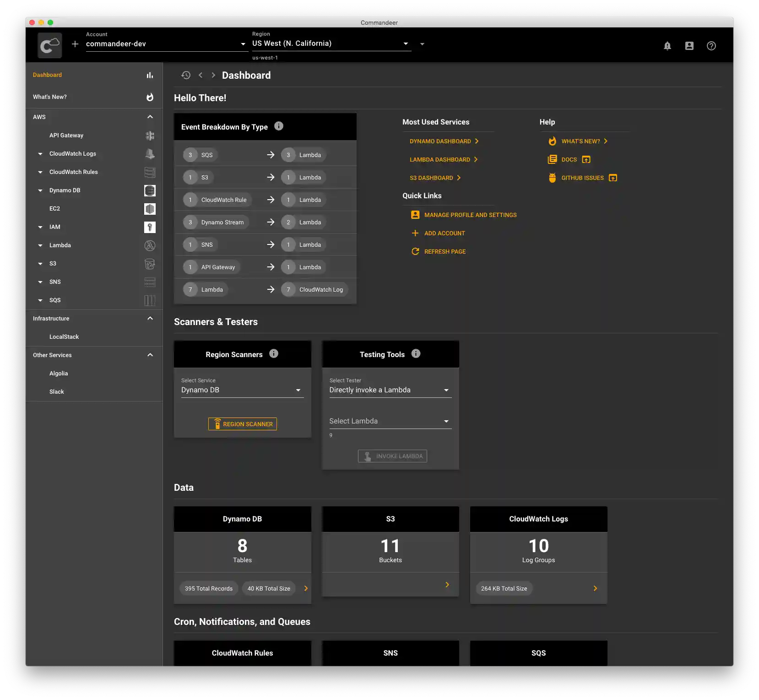Click the help question mark icon
The height and width of the screenshot is (700, 759).
pos(711,46)
